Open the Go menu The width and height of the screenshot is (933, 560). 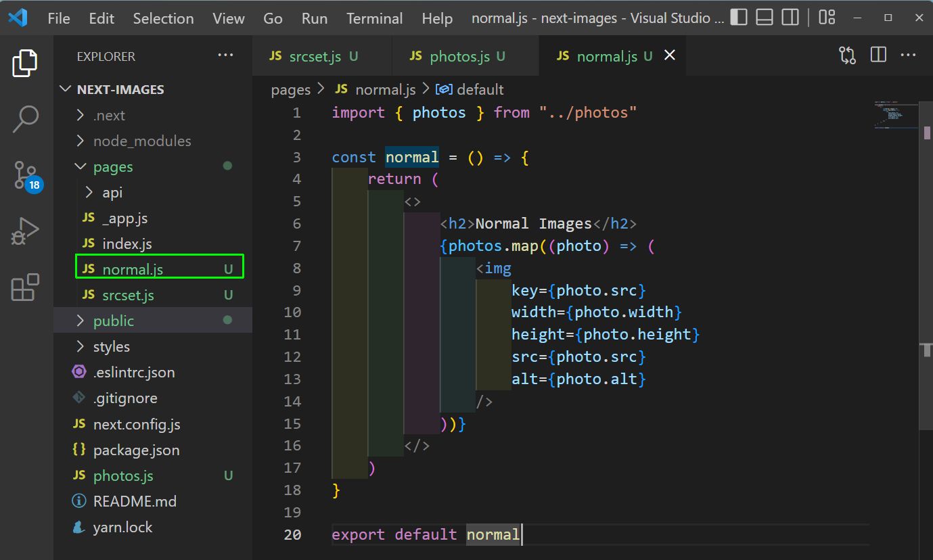click(273, 18)
